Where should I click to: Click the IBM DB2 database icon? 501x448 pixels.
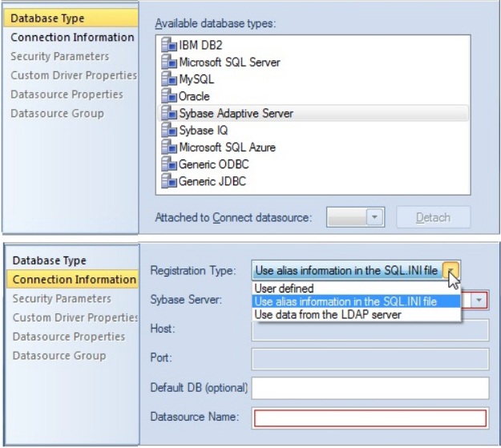pos(168,45)
